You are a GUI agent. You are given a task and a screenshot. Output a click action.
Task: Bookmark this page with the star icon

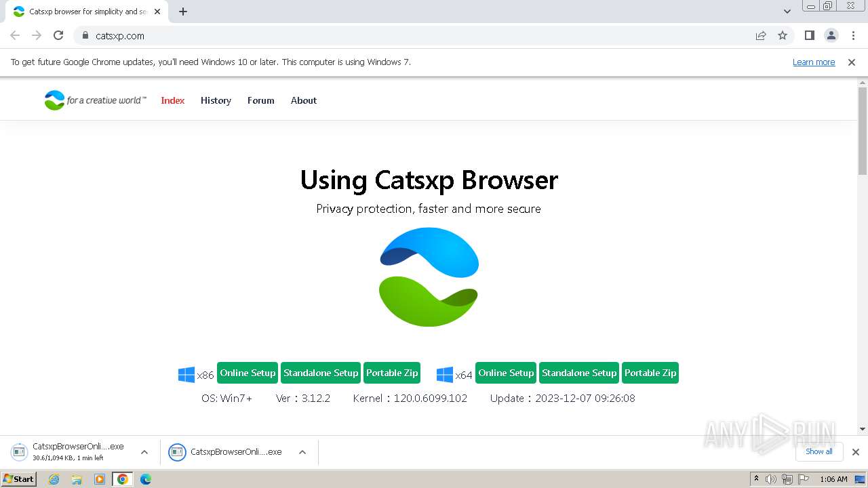783,35
